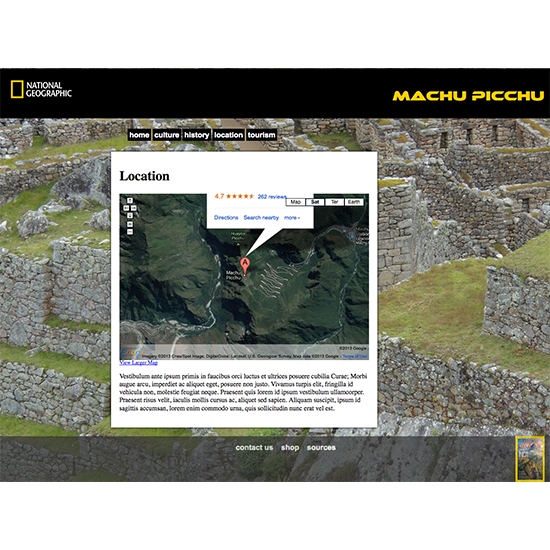The image size is (550, 550).
Task: Pan the map up with arrow button
Action: (130, 201)
